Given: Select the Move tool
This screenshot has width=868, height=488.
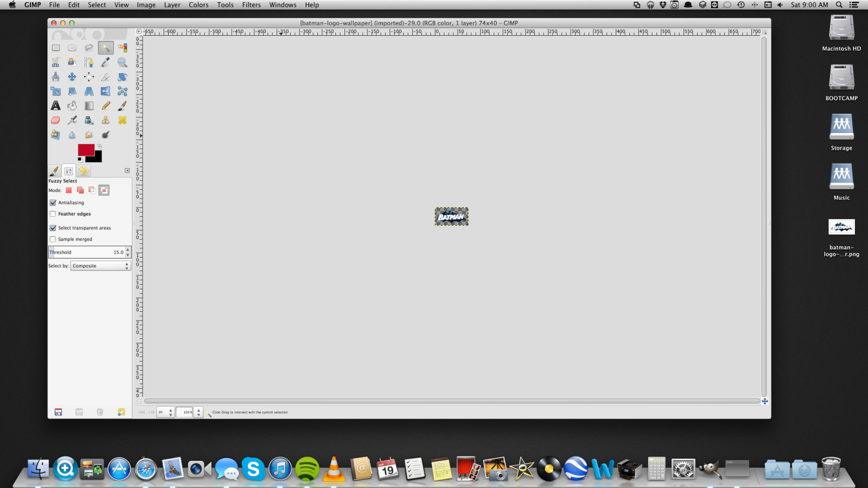Looking at the screenshot, I should 72,77.
